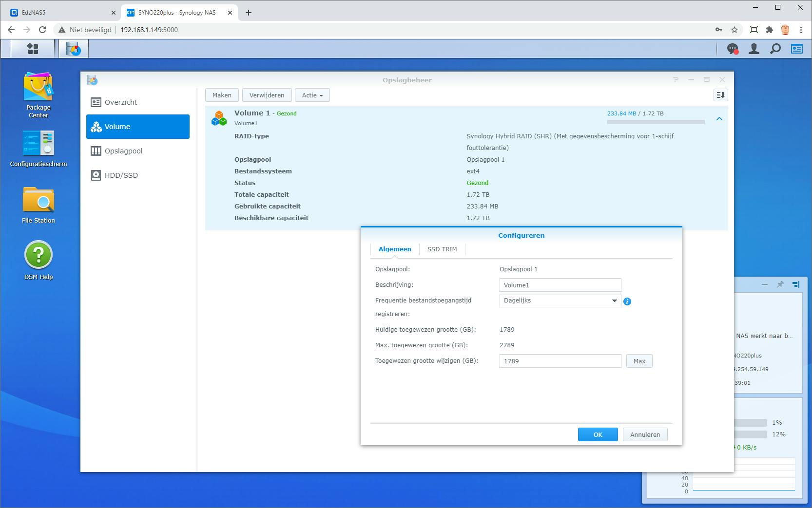The image size is (812, 508).
Task: Select the SYNO220plus browser tab
Action: pyautogui.click(x=178, y=13)
